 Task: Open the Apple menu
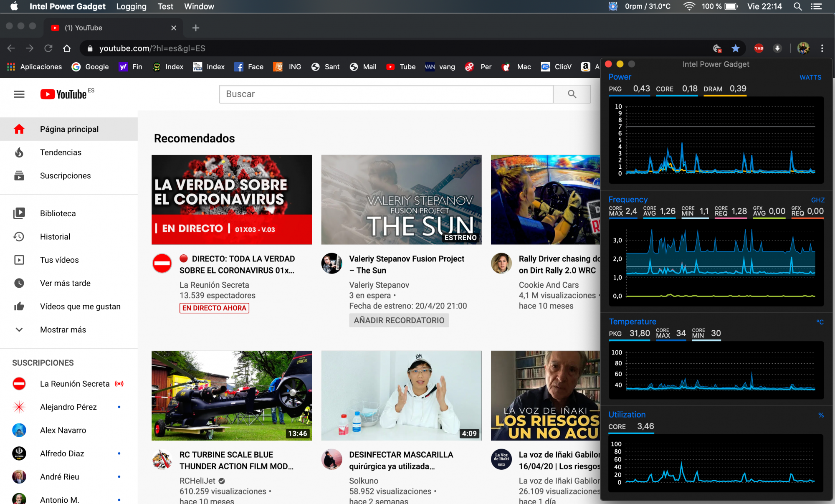14,6
